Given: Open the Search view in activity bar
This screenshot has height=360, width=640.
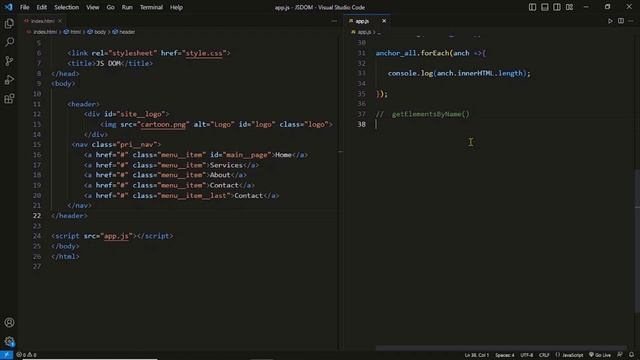Looking at the screenshot, I should (9, 42).
